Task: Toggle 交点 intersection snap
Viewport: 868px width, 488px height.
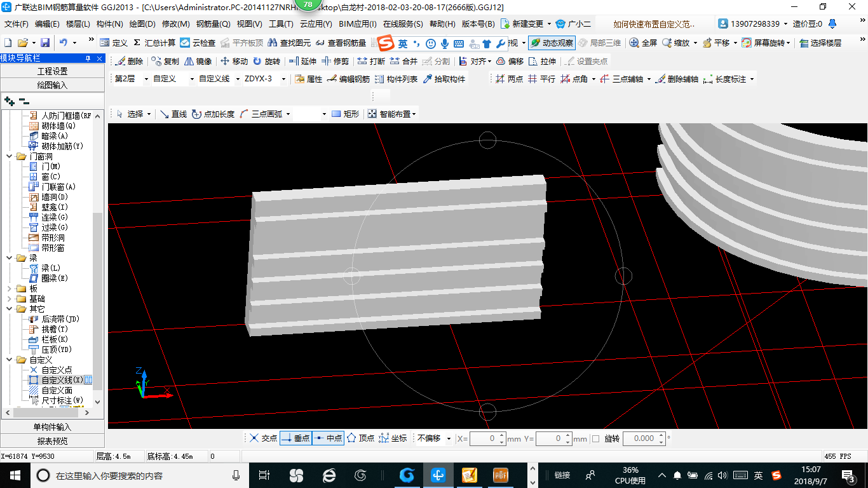Action: pos(263,438)
